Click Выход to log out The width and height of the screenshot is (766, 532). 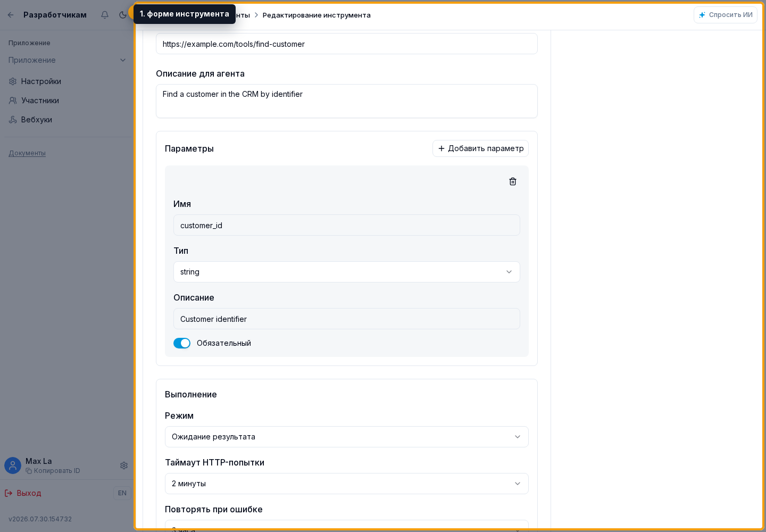[x=23, y=493]
